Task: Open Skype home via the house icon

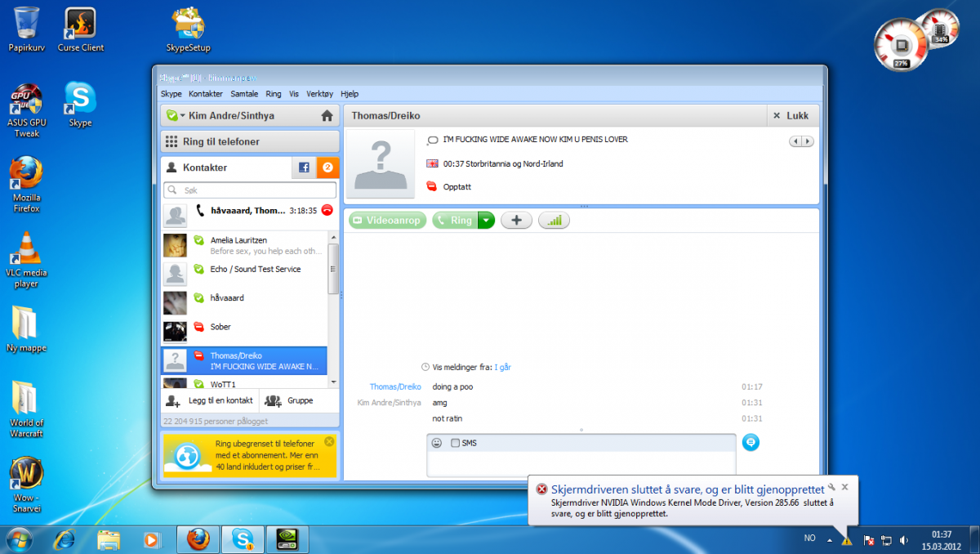Action: click(x=327, y=116)
